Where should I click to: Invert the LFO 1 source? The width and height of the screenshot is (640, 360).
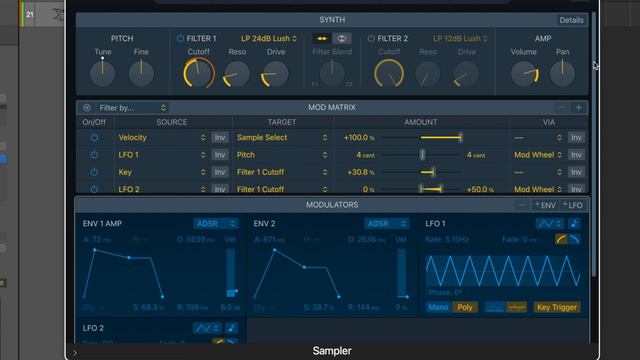pos(220,155)
